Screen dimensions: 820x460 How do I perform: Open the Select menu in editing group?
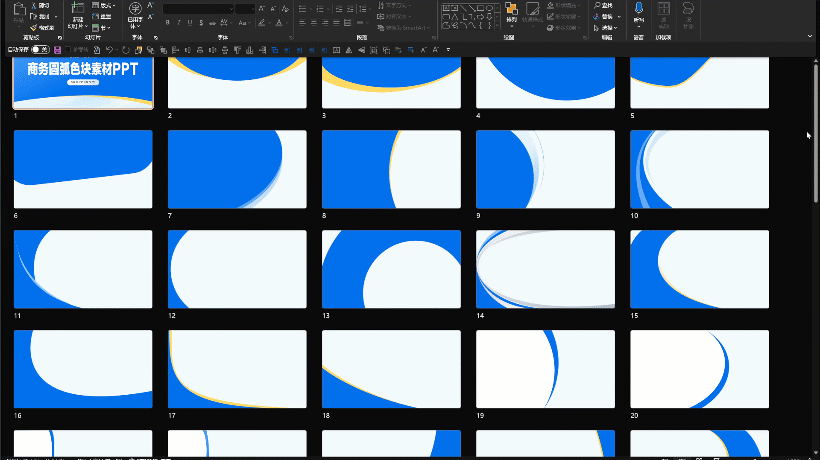point(606,28)
